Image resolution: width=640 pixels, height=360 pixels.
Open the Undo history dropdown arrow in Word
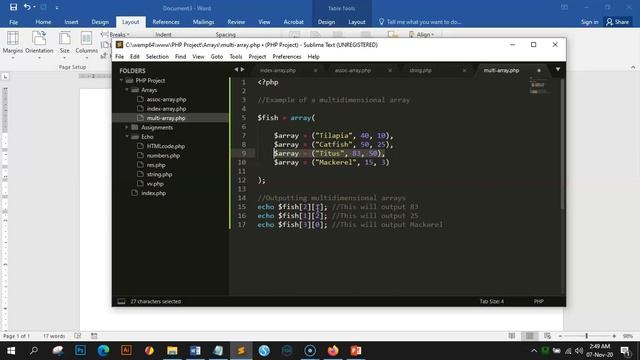click(34, 7)
